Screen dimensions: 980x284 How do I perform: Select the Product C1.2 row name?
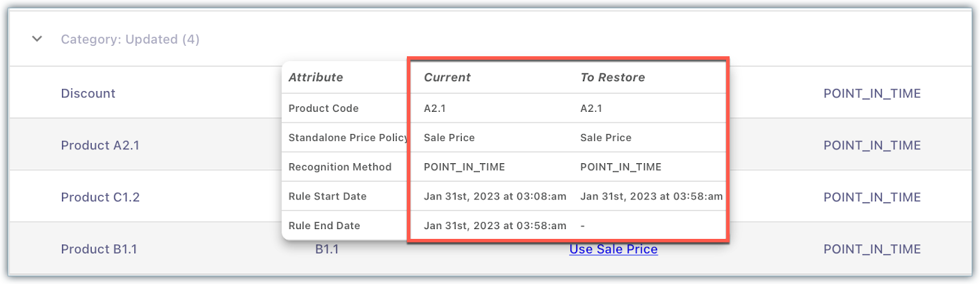[100, 197]
